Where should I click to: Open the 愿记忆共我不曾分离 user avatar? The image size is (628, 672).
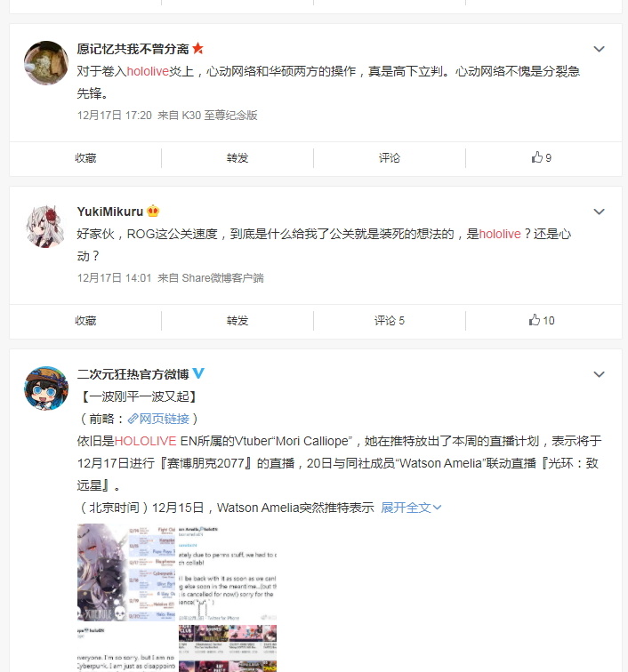click(x=46, y=63)
